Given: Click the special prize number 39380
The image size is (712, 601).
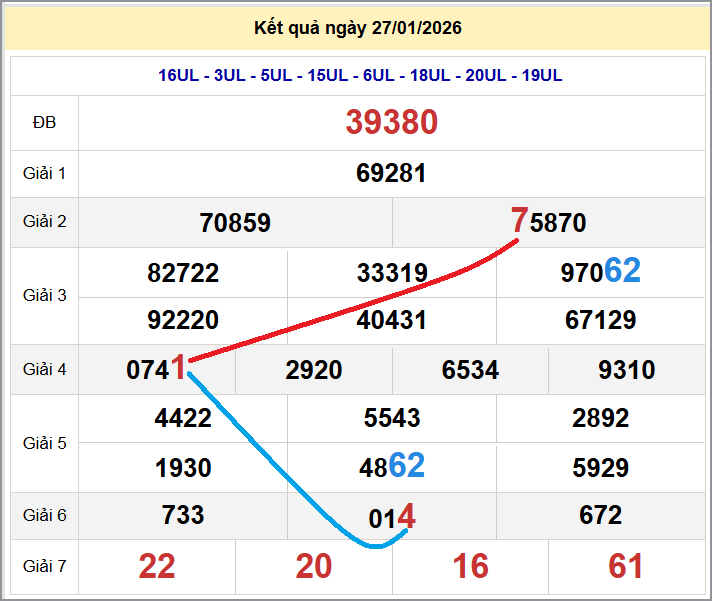Looking at the screenshot, I should pos(392,122).
